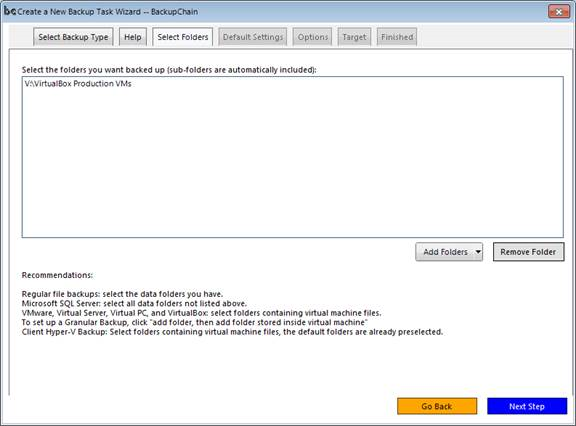Jump to the Finished tab
This screenshot has height=426, width=576.
397,37
